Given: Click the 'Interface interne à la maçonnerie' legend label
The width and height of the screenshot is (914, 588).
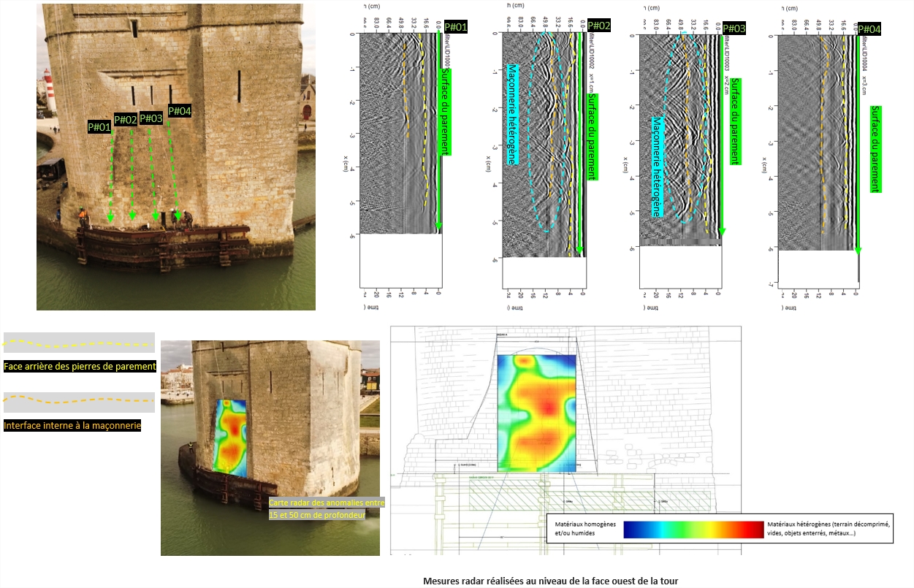Looking at the screenshot, I should pos(72,425).
